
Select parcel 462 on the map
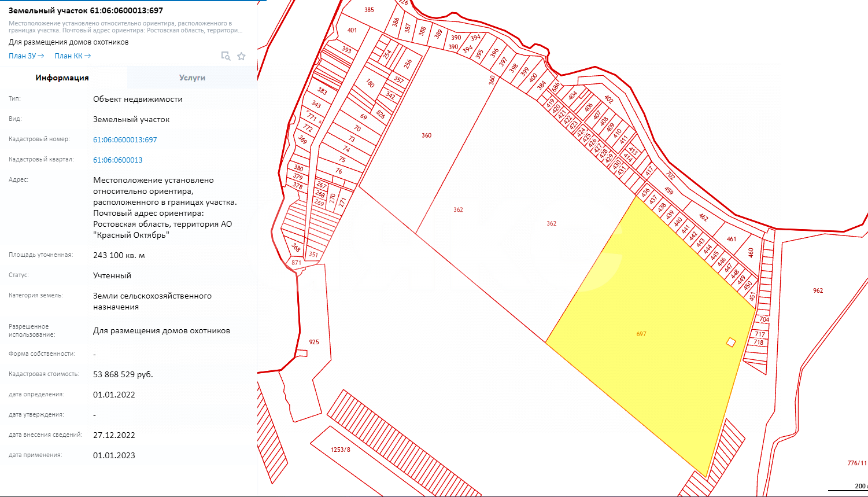(703, 218)
